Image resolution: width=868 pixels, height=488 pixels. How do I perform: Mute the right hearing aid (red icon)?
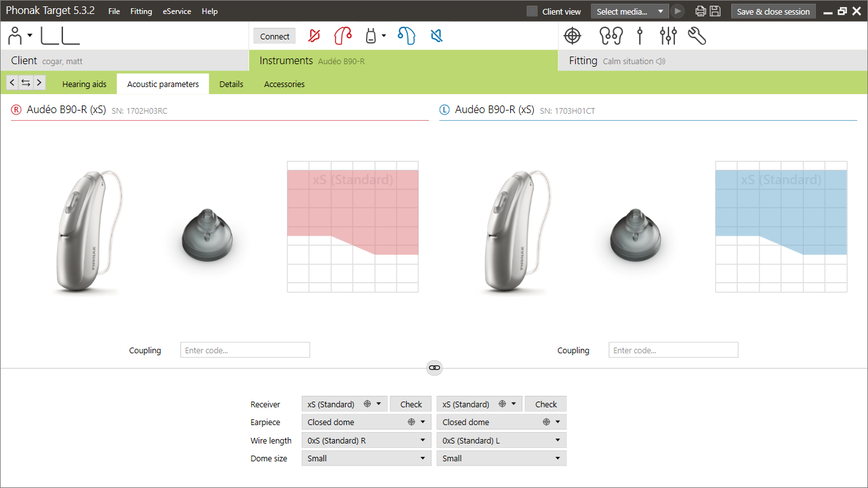tap(314, 36)
